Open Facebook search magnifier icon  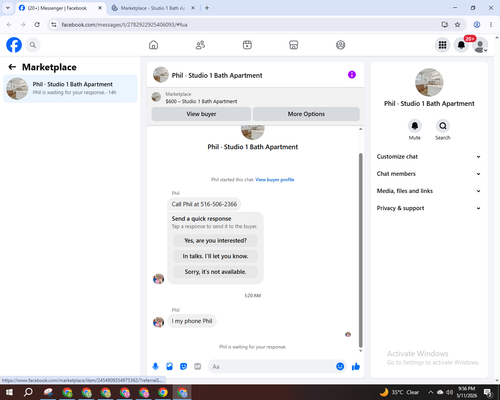click(33, 45)
